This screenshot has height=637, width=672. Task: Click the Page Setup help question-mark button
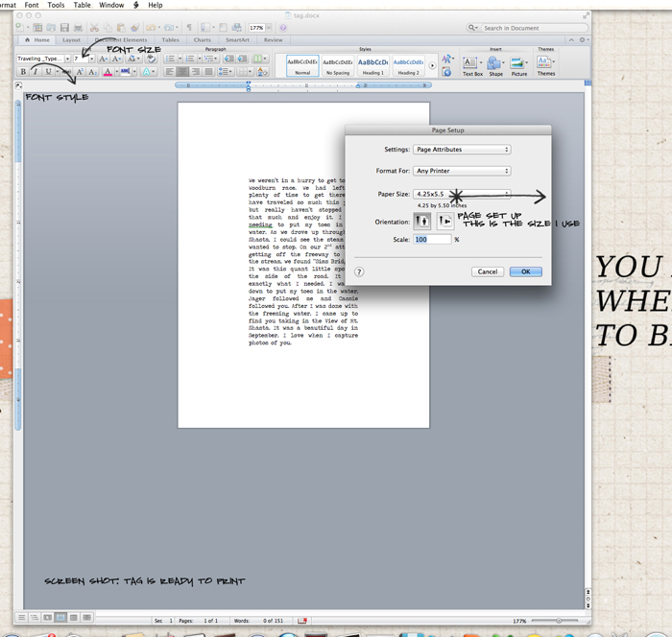click(x=359, y=271)
